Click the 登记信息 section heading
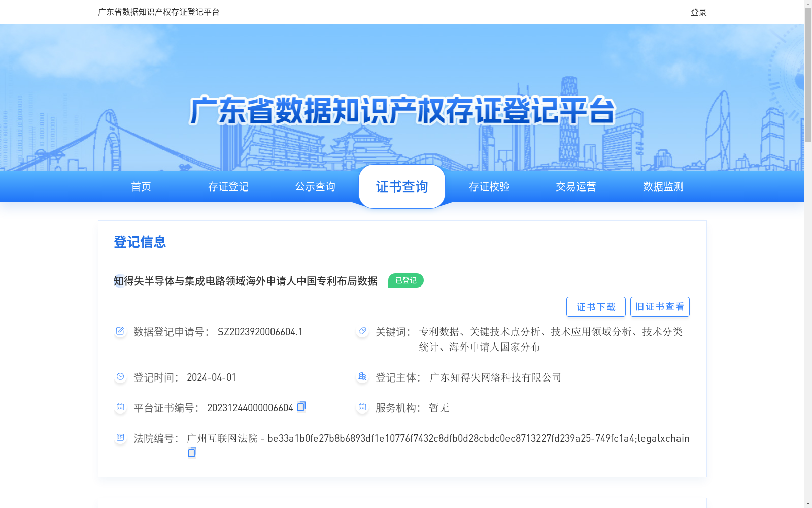812x508 pixels. 140,242
